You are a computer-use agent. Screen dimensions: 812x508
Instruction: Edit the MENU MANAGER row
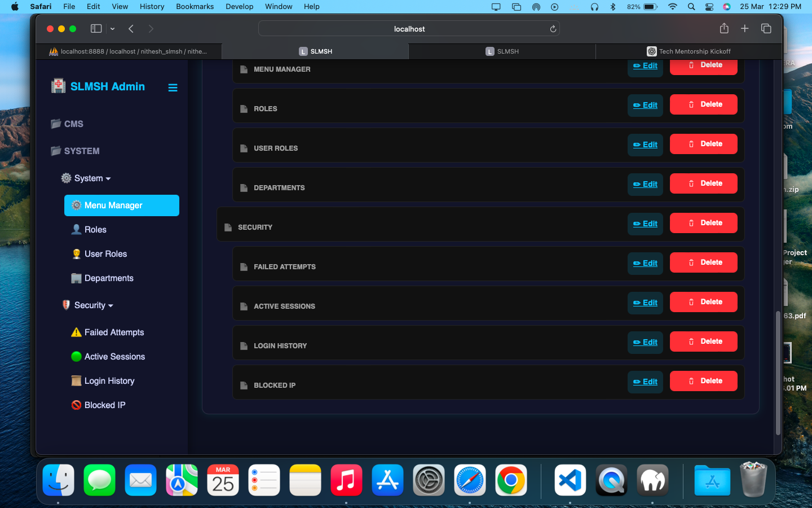645,65
